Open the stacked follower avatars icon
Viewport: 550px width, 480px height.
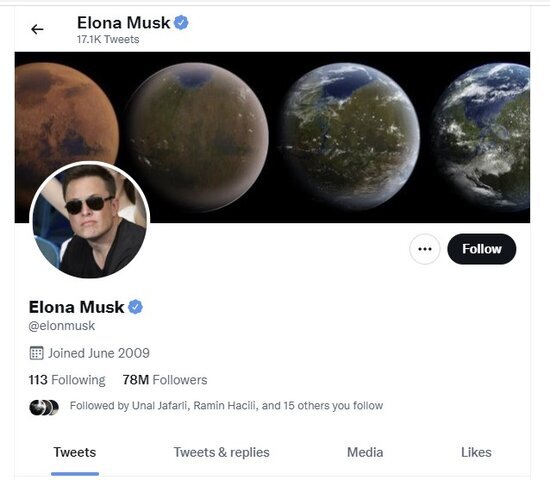(44, 407)
